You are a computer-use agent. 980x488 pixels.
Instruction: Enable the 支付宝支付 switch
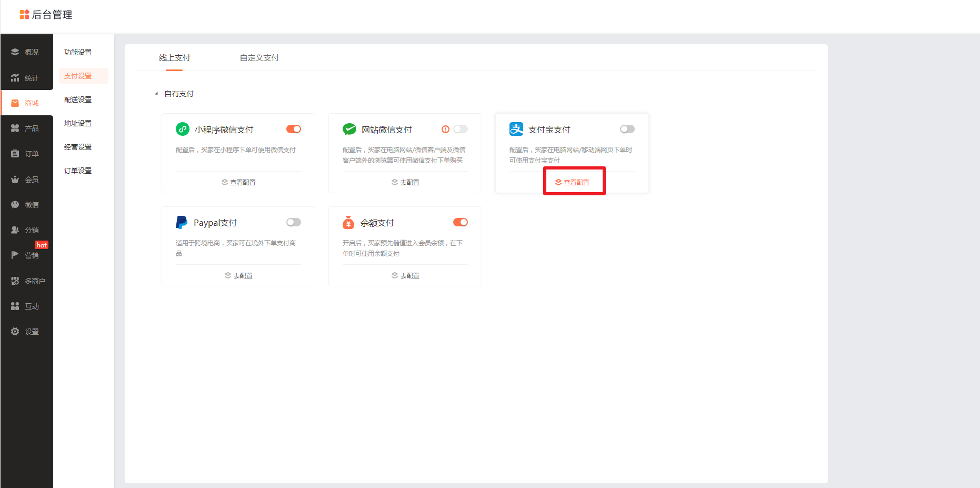(627, 129)
